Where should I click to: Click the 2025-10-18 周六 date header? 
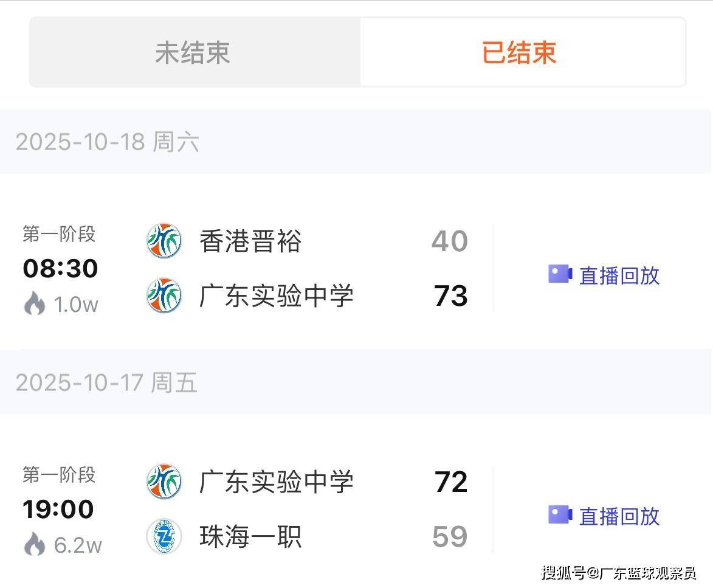point(108,142)
